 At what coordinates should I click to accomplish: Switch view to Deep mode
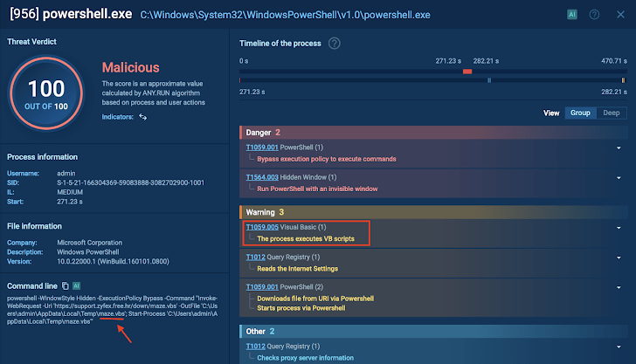[x=611, y=113]
